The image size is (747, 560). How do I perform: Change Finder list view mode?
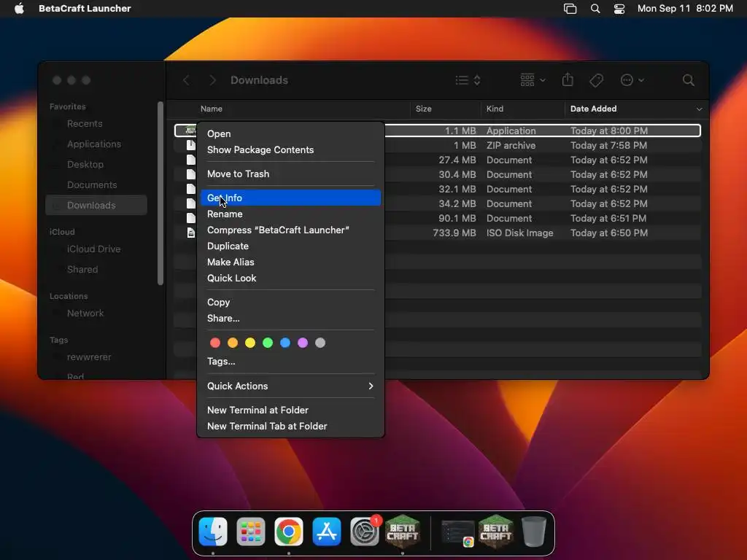tap(468, 80)
